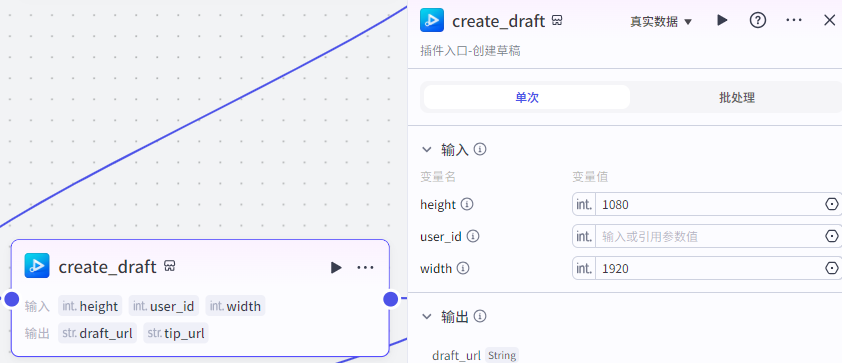Close the create_draft side panel

pyautogui.click(x=830, y=20)
